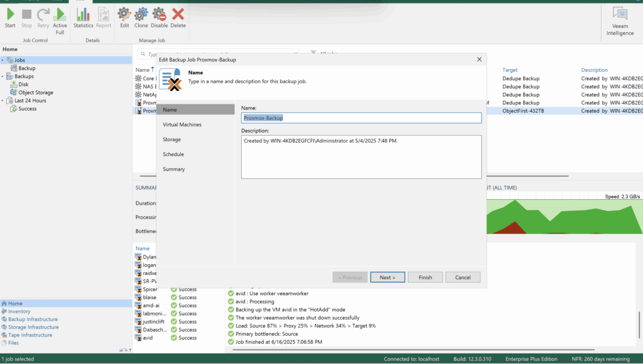This screenshot has height=364, width=643.
Task: Run an Active Full backup
Action: coord(60,21)
